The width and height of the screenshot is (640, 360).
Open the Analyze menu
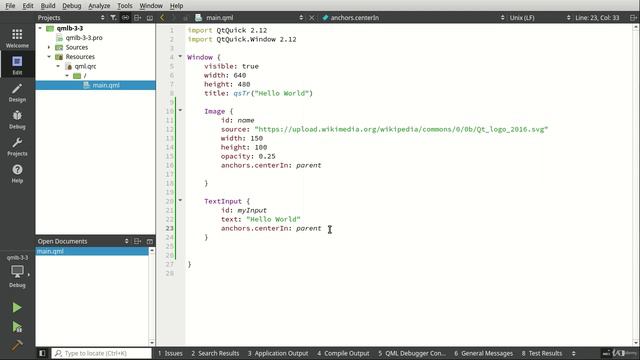coord(99,6)
